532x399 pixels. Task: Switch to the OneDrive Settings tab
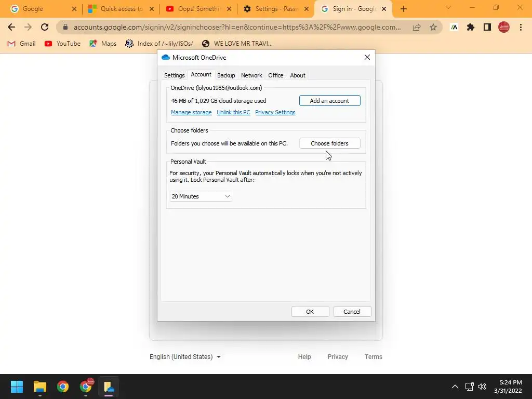pyautogui.click(x=175, y=75)
